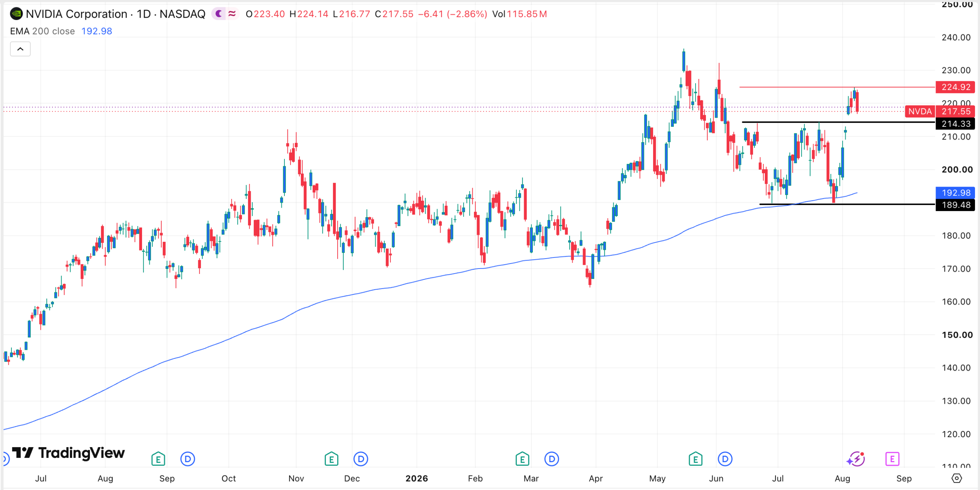
Task: Click the Mar label on the time axis
Action: pyautogui.click(x=531, y=479)
